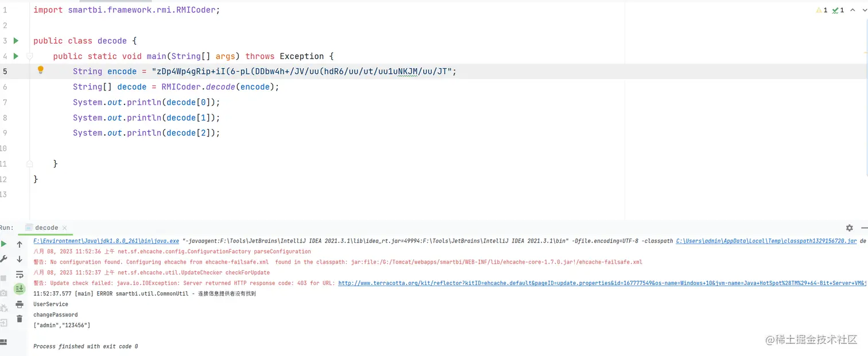Screen dimensions: 868x356
Task: Click the green typo check count indicator
Action: coord(838,10)
